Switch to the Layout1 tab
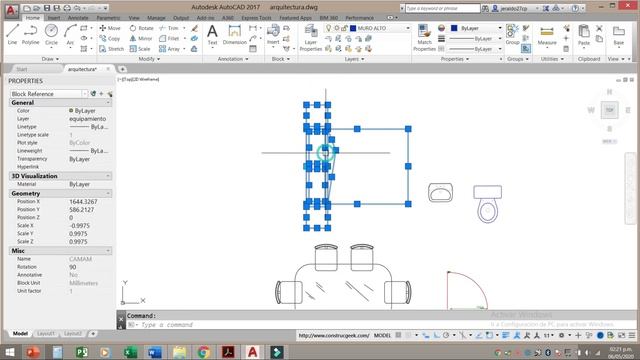This screenshot has height=360, width=640. [45, 333]
